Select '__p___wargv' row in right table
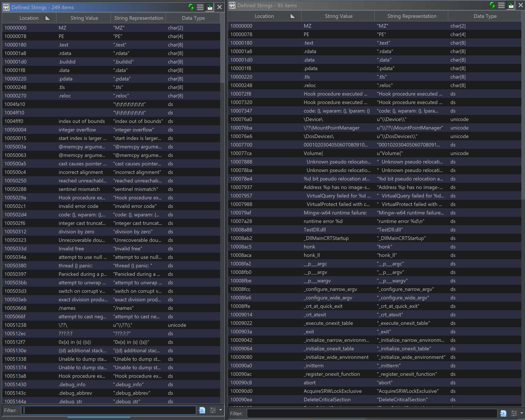The width and height of the screenshot is (525, 420). (x=375, y=281)
